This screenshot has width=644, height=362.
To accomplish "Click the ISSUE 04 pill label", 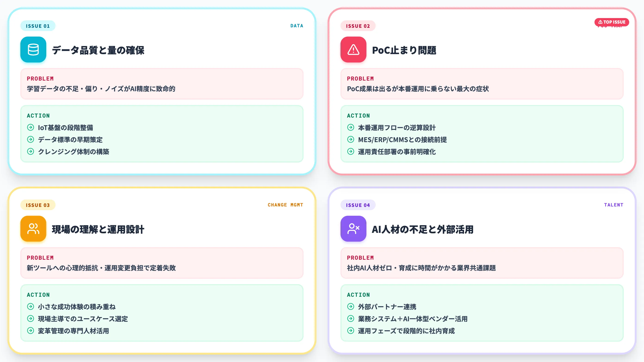I will tap(358, 205).
